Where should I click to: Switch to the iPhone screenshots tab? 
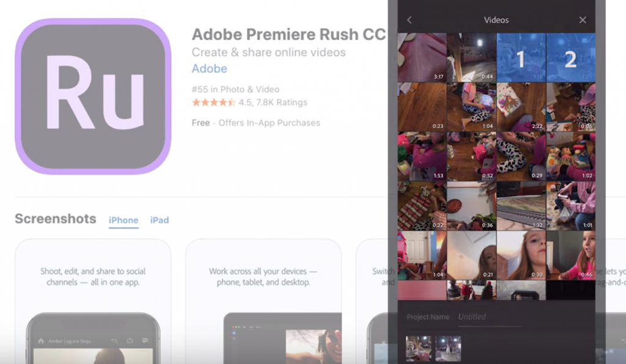123,220
